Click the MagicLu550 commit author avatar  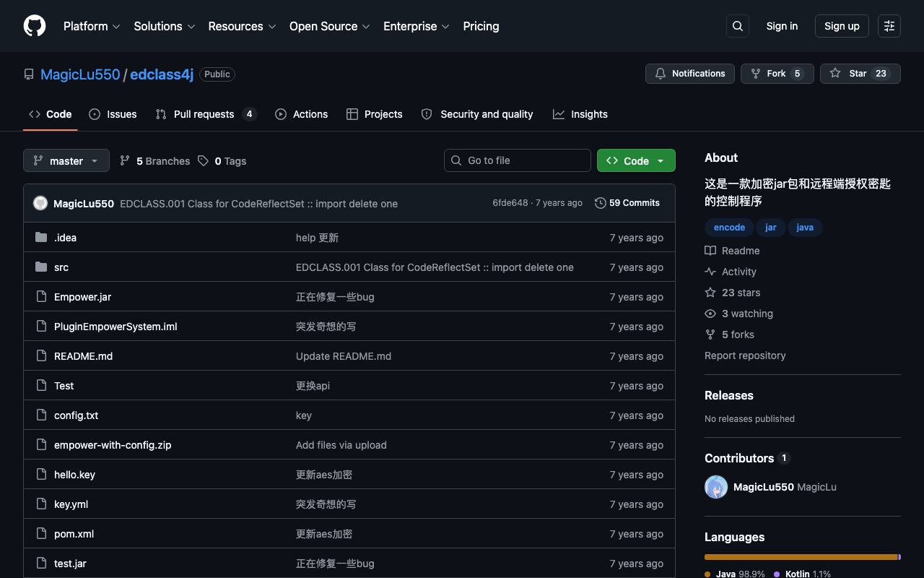40,203
